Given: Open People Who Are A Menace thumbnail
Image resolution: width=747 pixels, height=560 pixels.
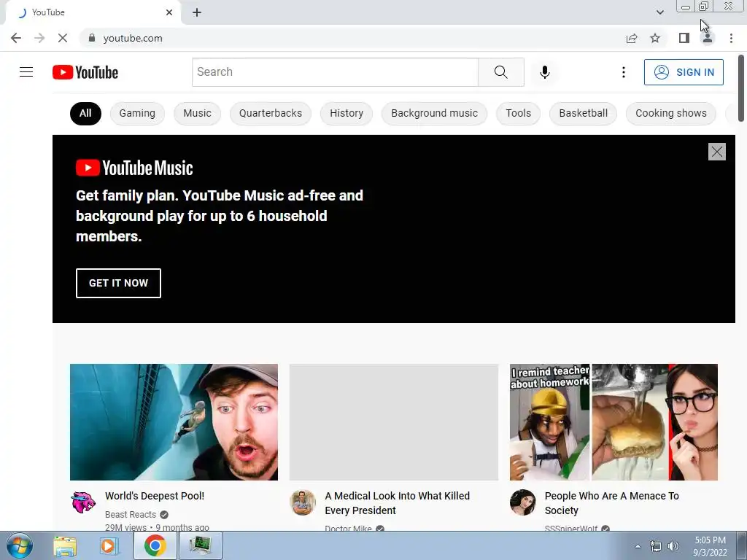Looking at the screenshot, I should tap(614, 422).
